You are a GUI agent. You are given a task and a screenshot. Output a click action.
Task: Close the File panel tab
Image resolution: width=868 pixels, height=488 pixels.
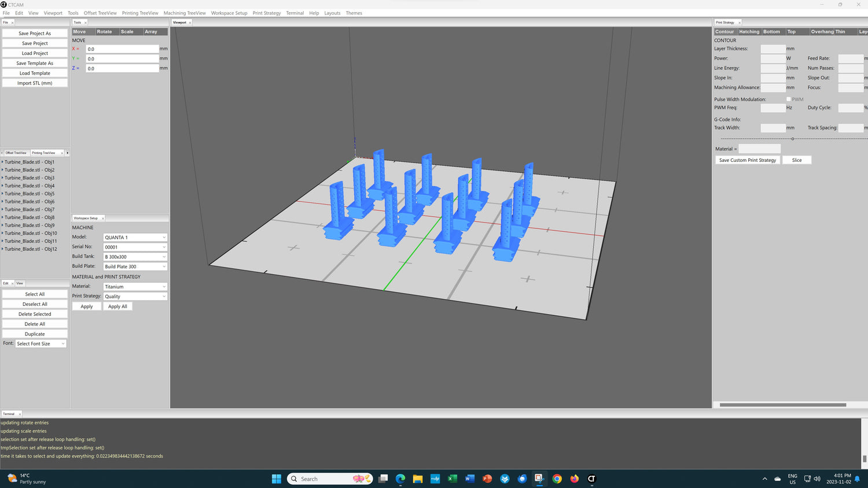(x=12, y=23)
